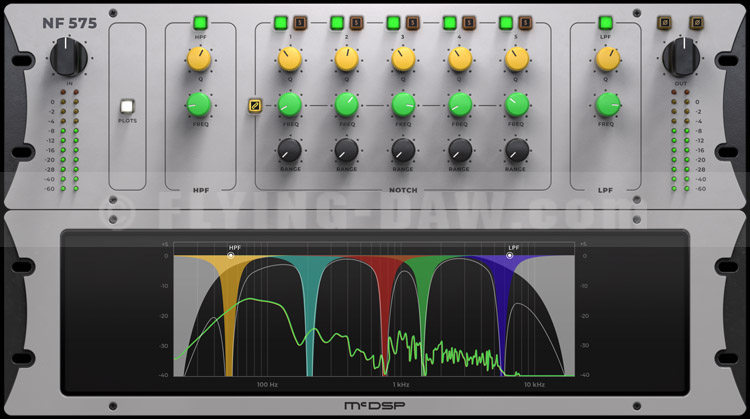Screen dimensions: 750x419
Task: Solo notch band 2 with S button
Action: coord(356,22)
